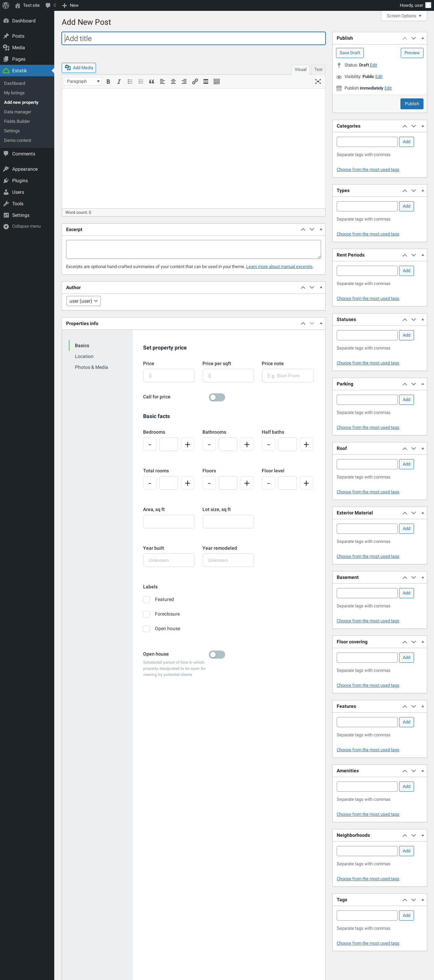Viewport: 434px width, 980px height.
Task: Open the Paragraph format dropdown
Action: click(x=83, y=81)
